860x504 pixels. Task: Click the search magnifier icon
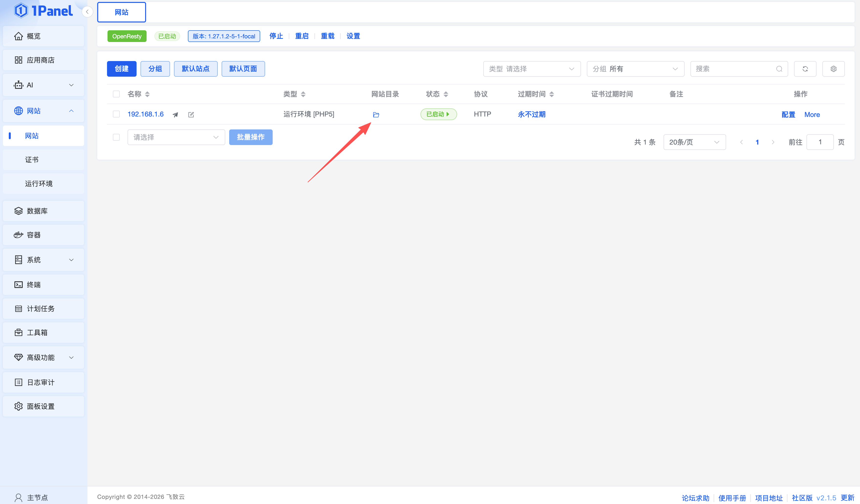pyautogui.click(x=779, y=69)
